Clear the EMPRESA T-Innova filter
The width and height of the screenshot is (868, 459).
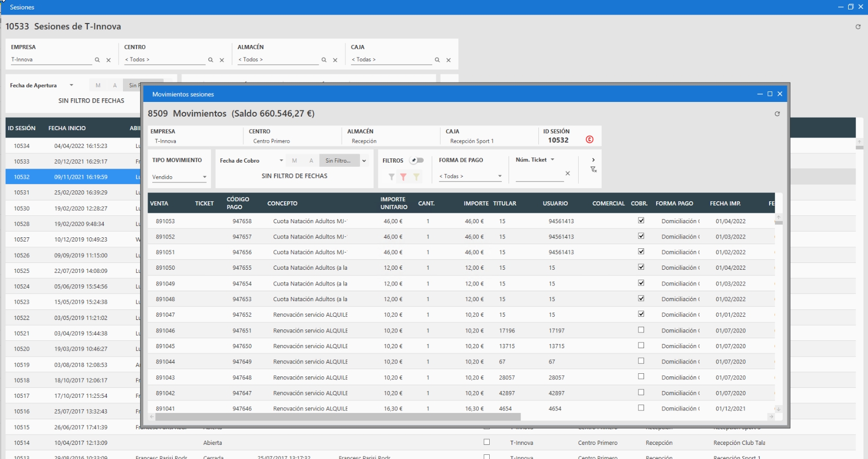[x=108, y=60]
